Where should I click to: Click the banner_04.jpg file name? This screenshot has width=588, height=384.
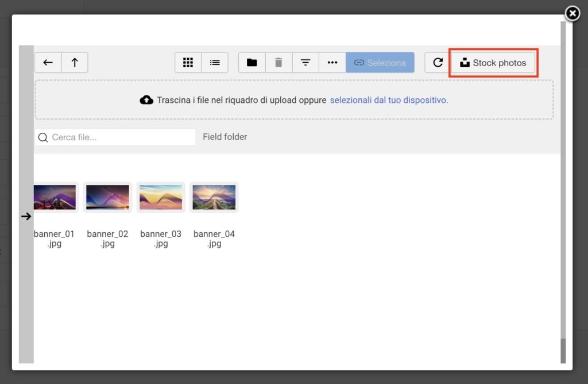point(214,239)
